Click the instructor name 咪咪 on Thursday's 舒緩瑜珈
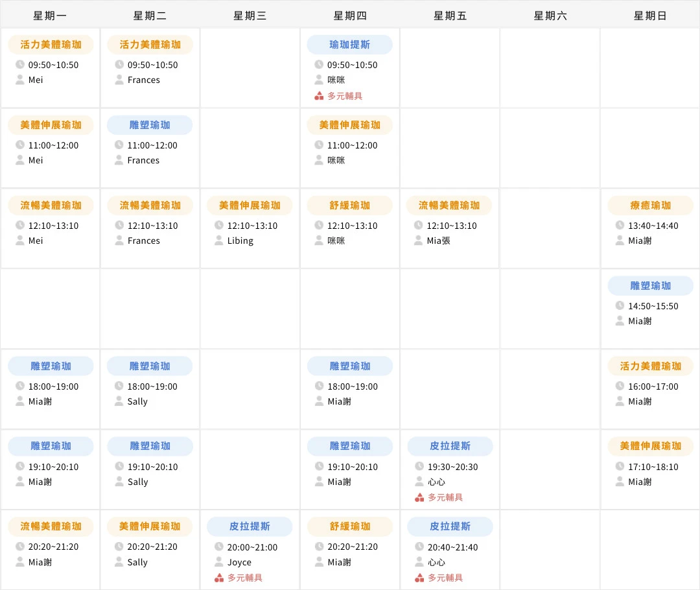 tap(335, 241)
